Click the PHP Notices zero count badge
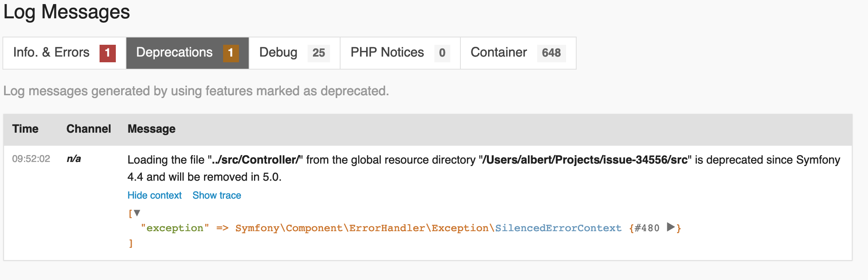This screenshot has width=868, height=280. (x=442, y=53)
